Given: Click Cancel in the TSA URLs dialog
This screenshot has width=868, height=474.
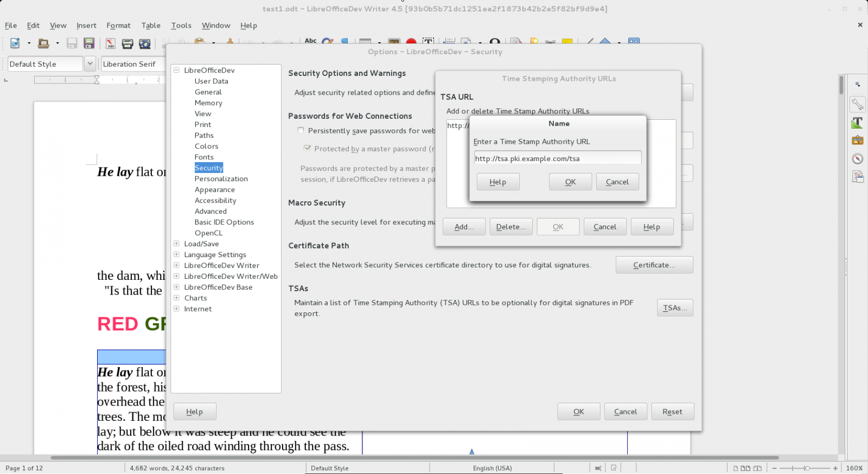Looking at the screenshot, I should tap(605, 227).
